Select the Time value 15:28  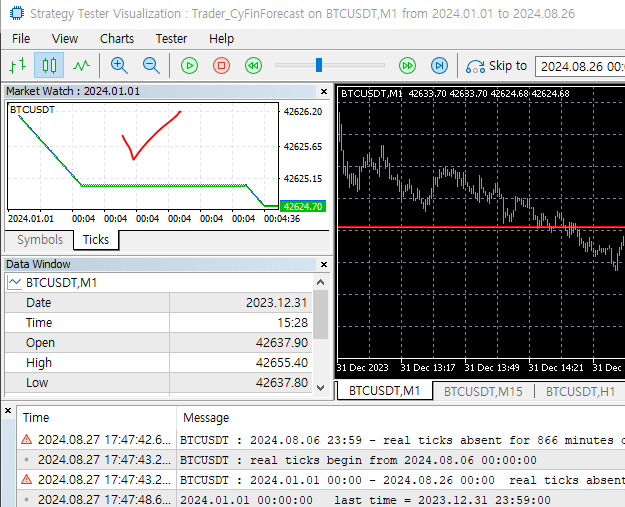tap(293, 323)
